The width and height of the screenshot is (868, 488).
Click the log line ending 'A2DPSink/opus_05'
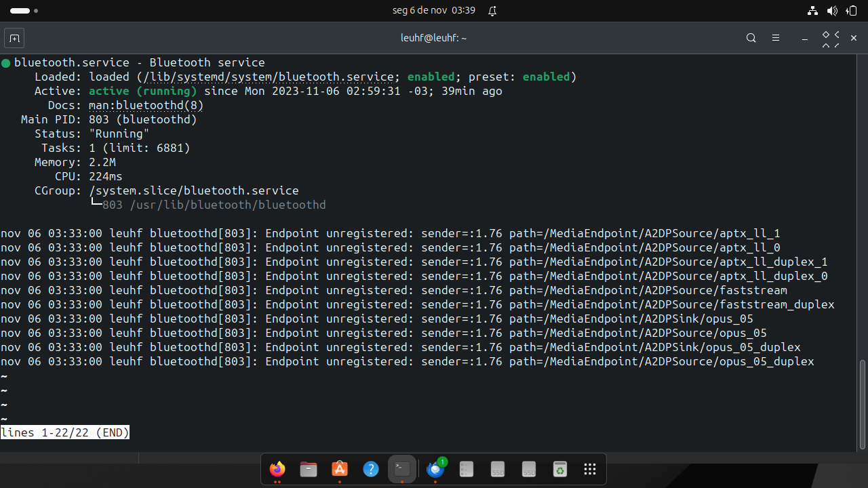click(x=377, y=319)
